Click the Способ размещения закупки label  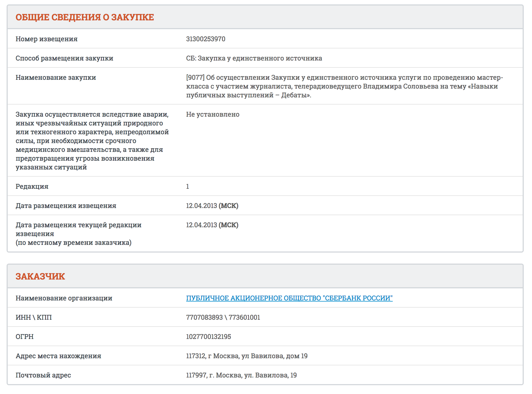tap(64, 58)
